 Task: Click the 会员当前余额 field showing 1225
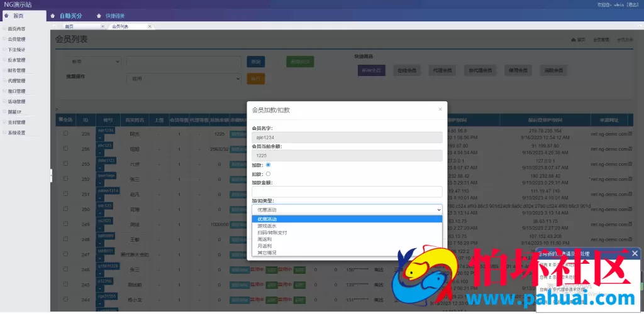tap(347, 155)
